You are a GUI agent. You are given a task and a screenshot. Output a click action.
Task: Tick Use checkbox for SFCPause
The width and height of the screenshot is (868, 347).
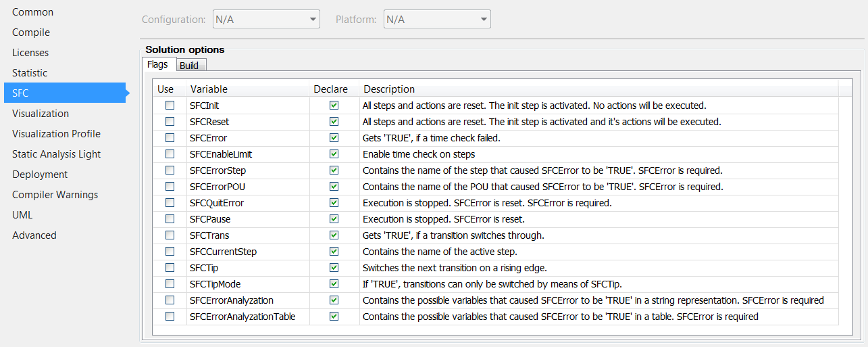pos(170,219)
